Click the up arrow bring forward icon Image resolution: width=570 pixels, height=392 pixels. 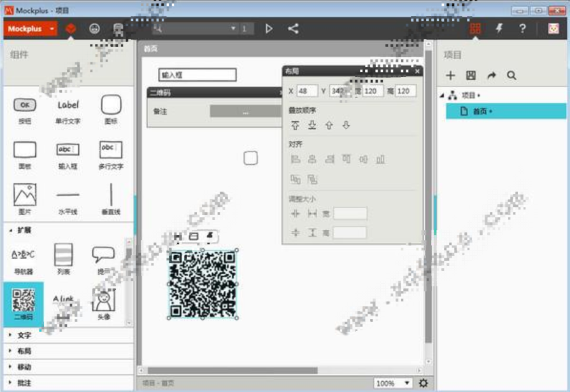point(329,125)
